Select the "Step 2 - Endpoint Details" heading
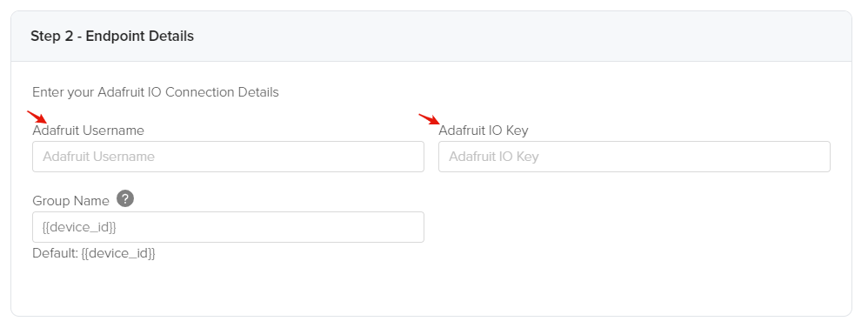Image resolution: width=868 pixels, height=328 pixels. [112, 36]
